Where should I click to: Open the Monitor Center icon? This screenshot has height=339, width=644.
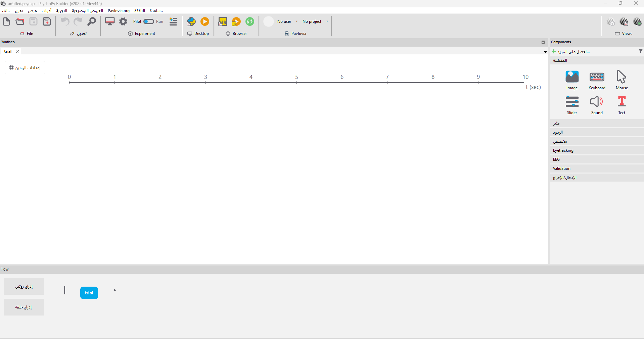pos(110,22)
